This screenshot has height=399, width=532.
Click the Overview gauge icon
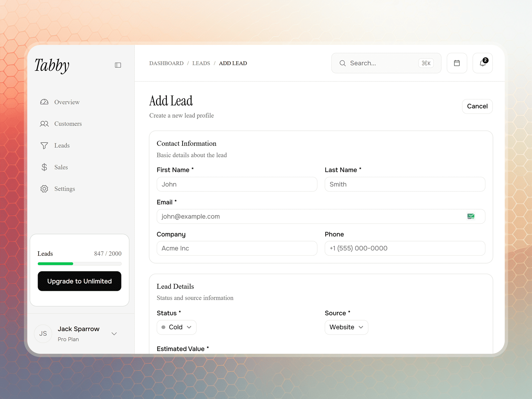44,102
